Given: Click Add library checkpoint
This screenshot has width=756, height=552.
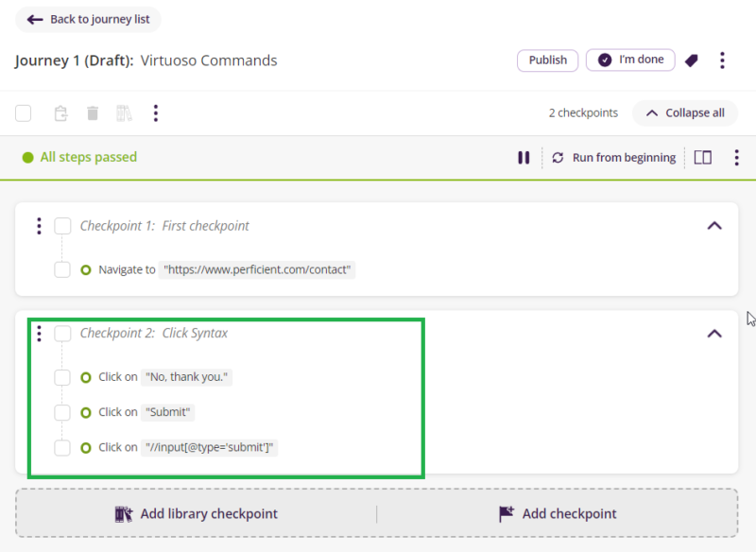Looking at the screenshot, I should click(x=196, y=514).
